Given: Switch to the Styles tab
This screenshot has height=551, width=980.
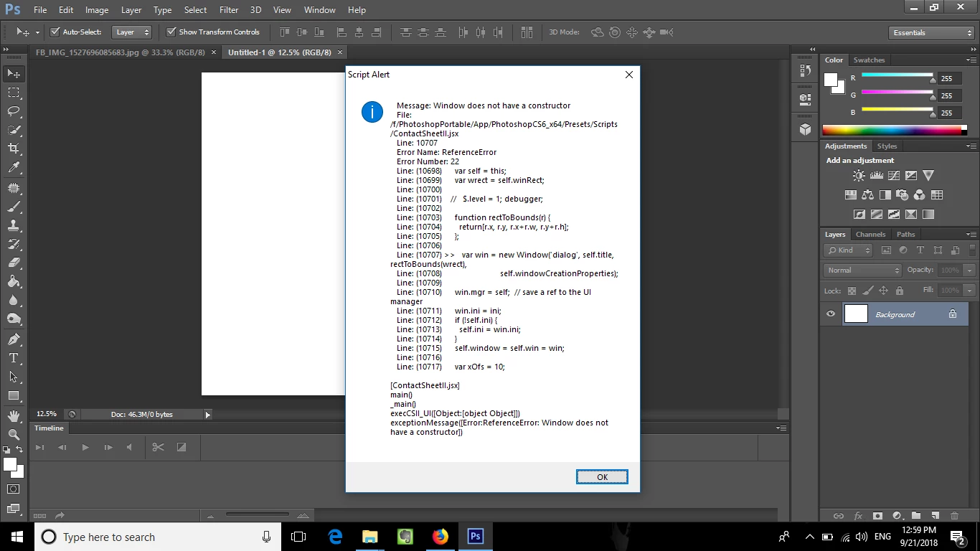Looking at the screenshot, I should [x=887, y=146].
